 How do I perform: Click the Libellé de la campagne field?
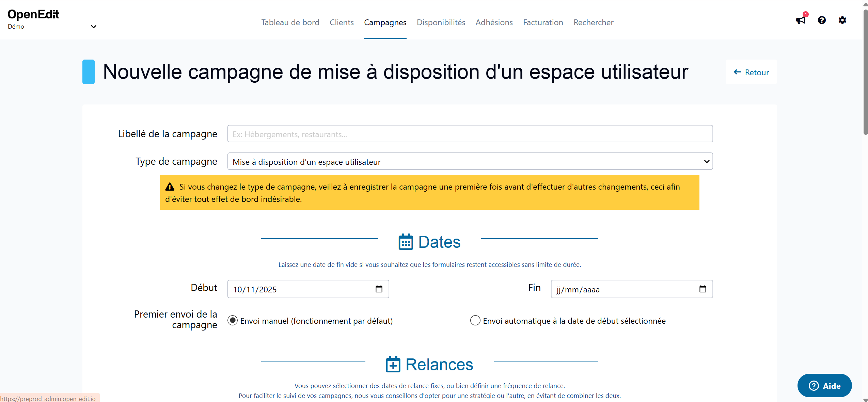(x=470, y=134)
